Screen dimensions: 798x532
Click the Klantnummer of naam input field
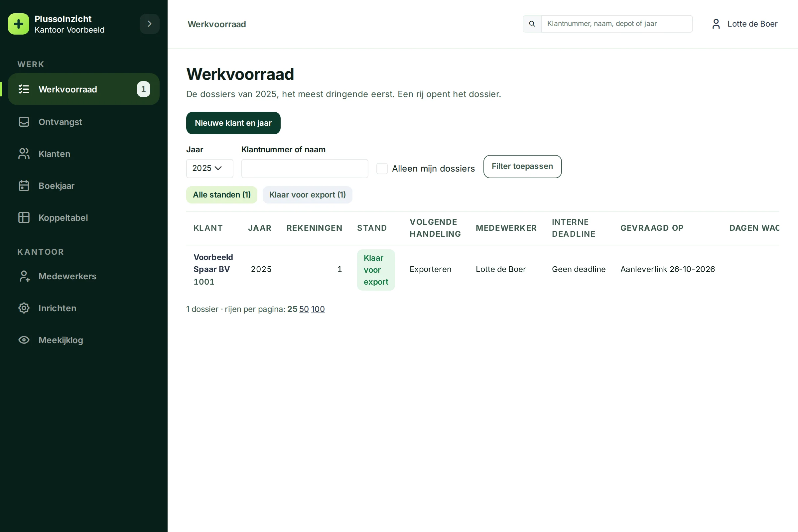coord(305,168)
